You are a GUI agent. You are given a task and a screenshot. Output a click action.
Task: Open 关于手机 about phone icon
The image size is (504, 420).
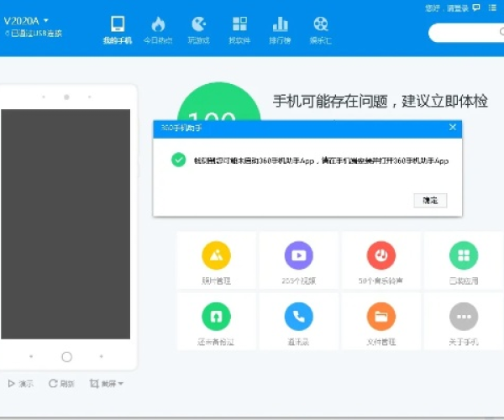click(x=464, y=317)
